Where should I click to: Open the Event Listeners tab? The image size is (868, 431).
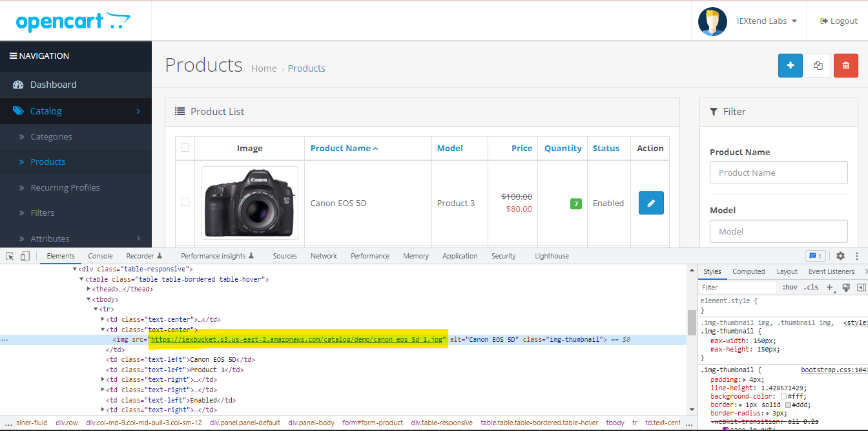coord(831,271)
